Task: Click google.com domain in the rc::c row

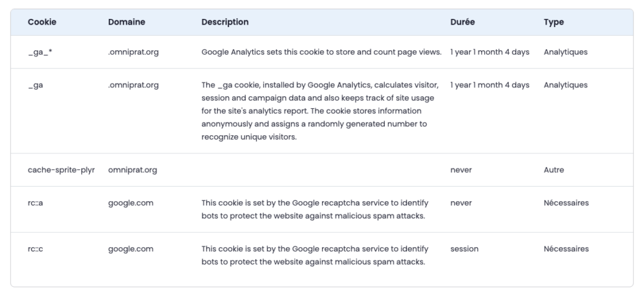Action: tap(130, 249)
